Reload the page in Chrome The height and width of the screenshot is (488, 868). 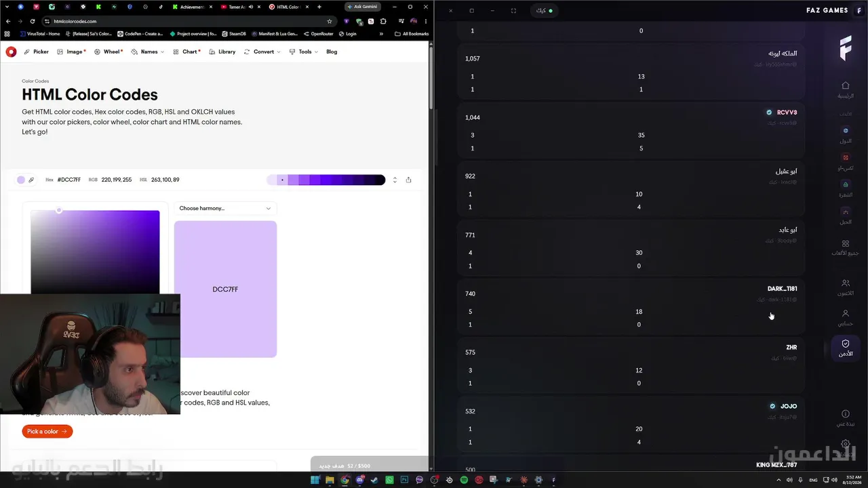[31, 21]
